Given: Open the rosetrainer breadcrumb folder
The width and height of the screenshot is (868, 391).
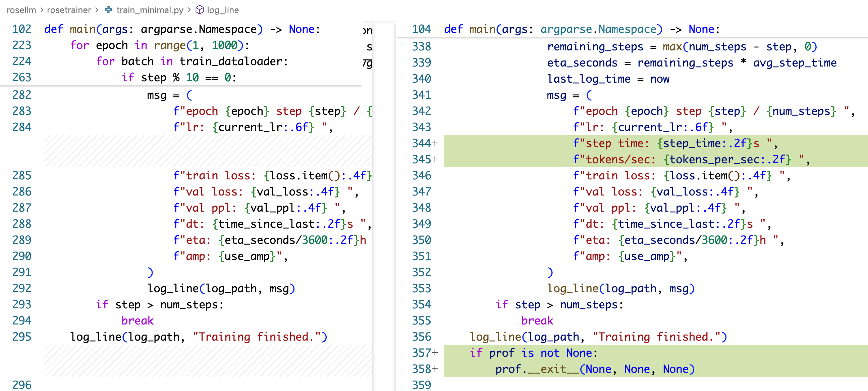Looking at the screenshot, I should [x=69, y=10].
